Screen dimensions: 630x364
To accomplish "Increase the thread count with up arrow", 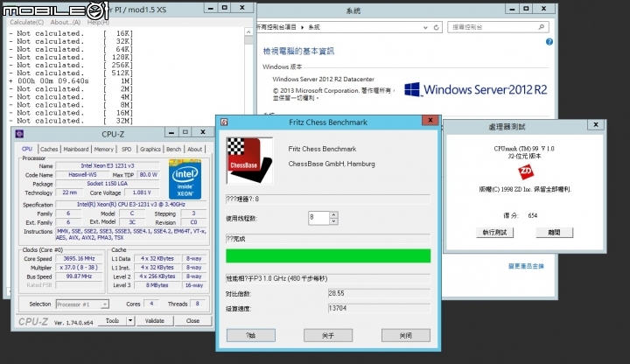I will 333,215.
